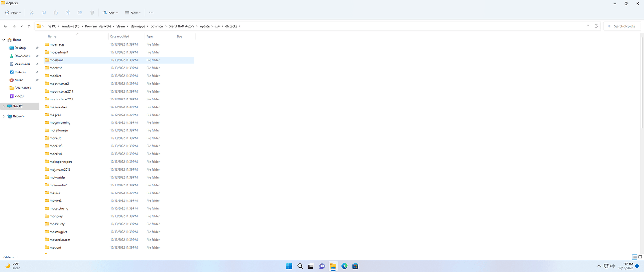
Task: Delete mpassault using the toolbar trash icon
Action: (92, 13)
